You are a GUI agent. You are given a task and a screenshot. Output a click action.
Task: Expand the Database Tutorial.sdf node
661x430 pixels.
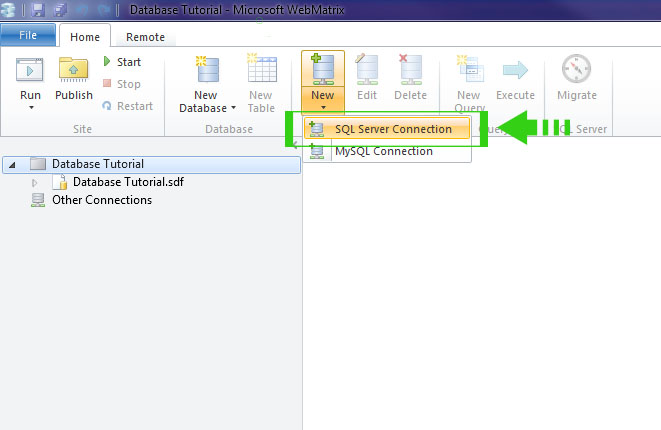click(35, 183)
